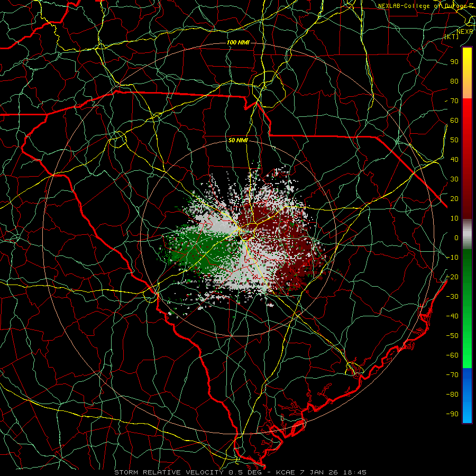
Task: Select the -30 value on the velocity scale
Action: [x=452, y=297]
